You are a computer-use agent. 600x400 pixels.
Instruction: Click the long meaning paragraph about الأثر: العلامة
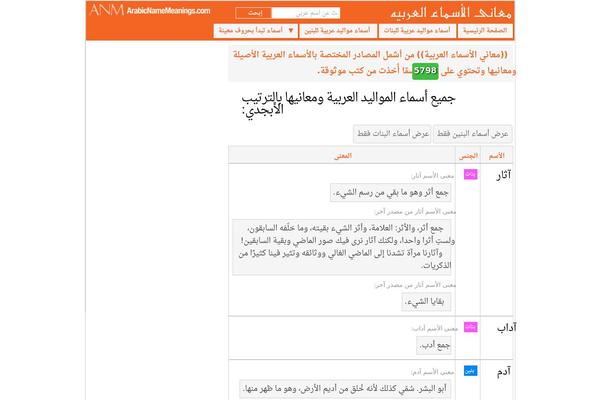[342, 247]
